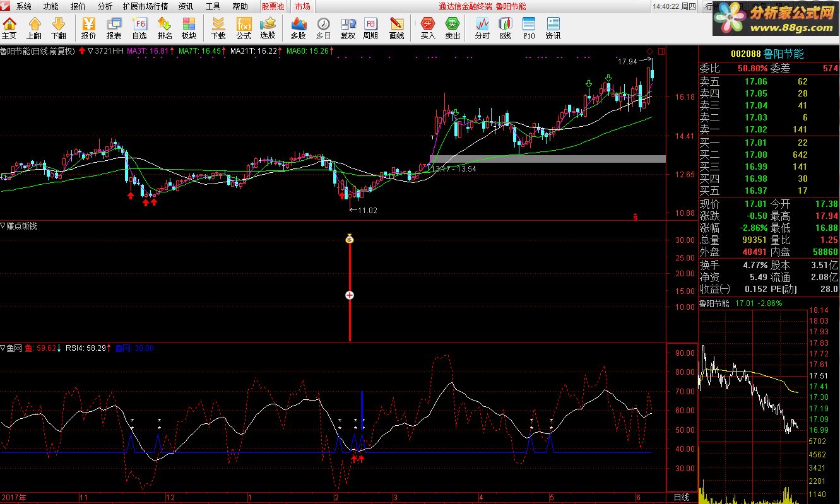Click the 11.02 low price annotation
This screenshot has height=504, width=840.
tap(367, 211)
